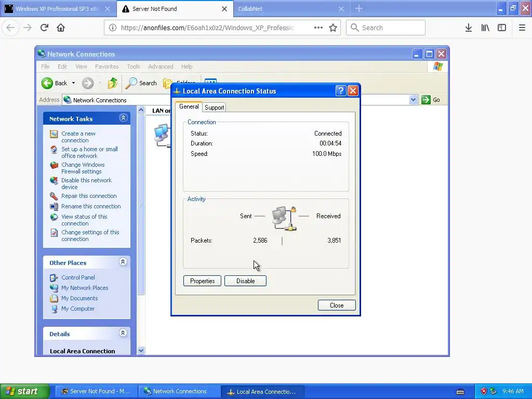Click Search in Explorer toolbar
532x399 pixels.
(141, 83)
